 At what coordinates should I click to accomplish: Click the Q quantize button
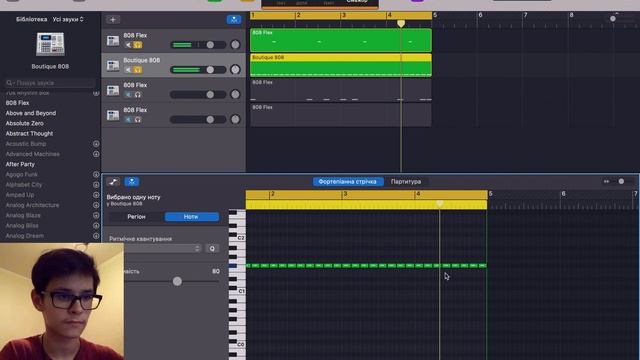point(212,248)
